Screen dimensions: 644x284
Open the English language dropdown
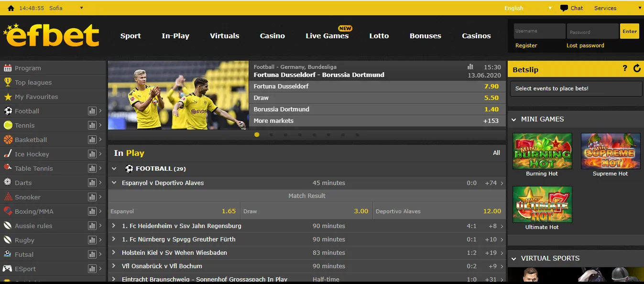(528, 8)
